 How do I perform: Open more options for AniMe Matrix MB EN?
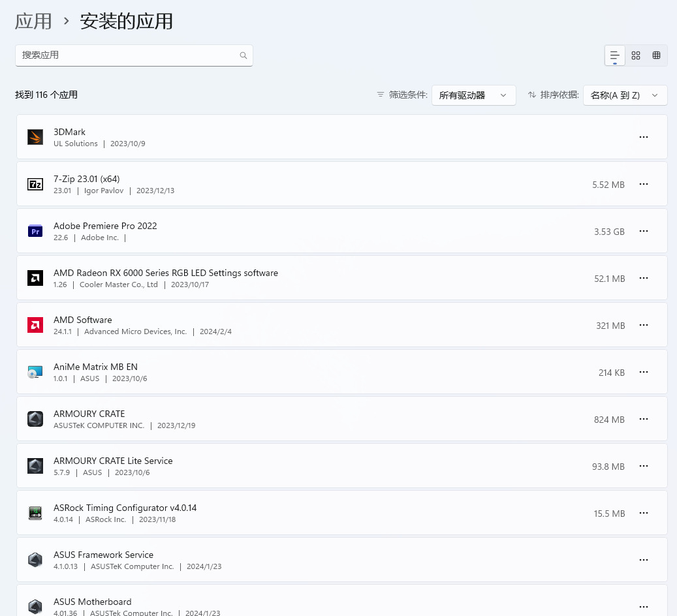(x=644, y=372)
